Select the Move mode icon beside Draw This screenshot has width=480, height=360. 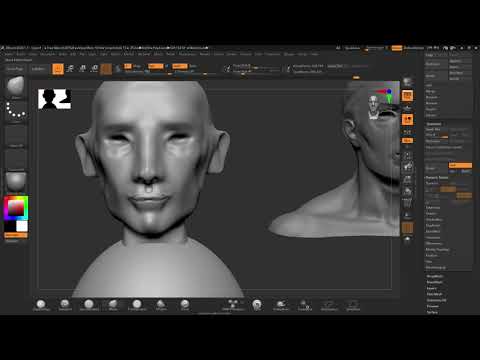(x=70, y=69)
